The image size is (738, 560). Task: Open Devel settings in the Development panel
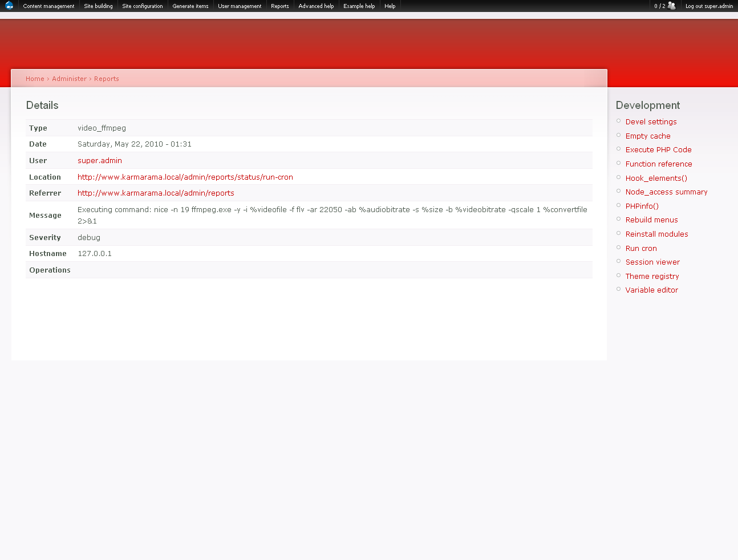651,121
